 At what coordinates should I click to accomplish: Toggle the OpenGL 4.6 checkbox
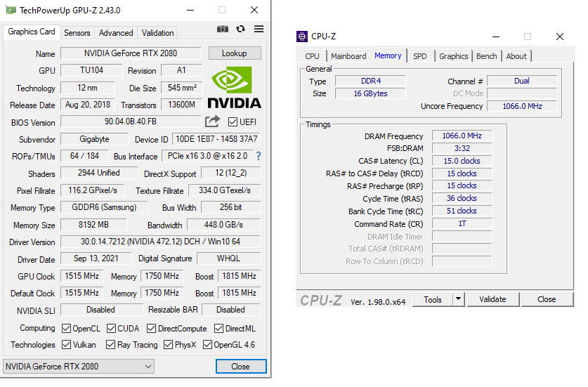click(207, 344)
